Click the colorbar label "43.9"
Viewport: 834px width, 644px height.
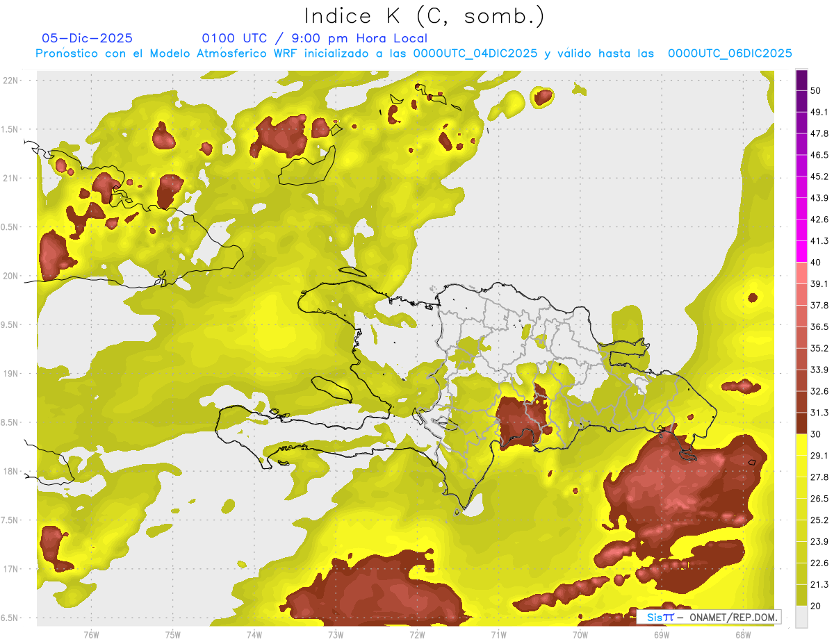(819, 198)
